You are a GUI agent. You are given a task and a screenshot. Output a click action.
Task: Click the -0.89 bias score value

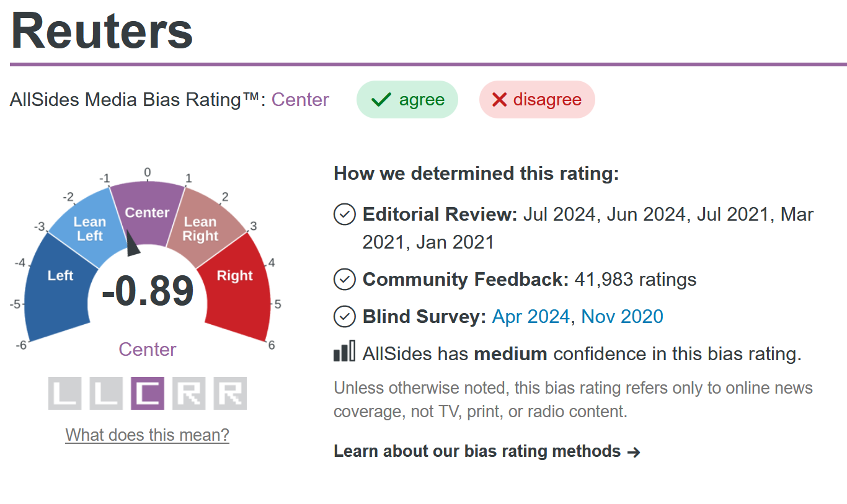click(x=148, y=292)
